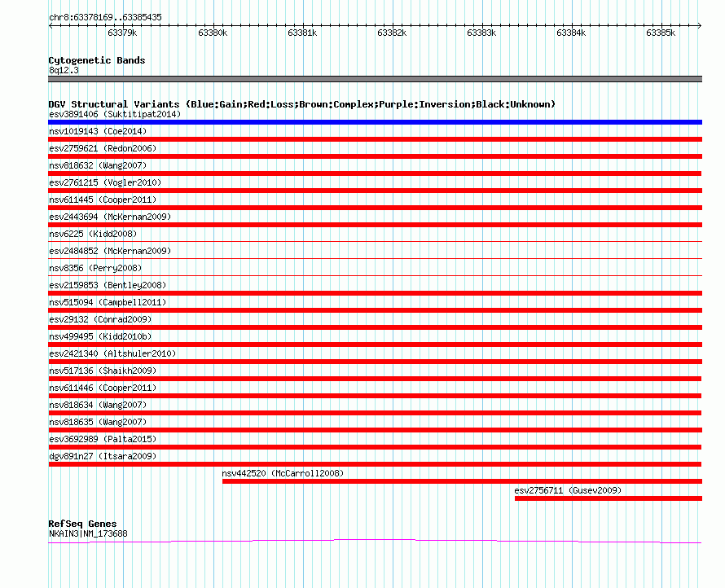Image resolution: width=725 pixels, height=588 pixels.
Task: Click nsv818635 (Wang2007) label
Action: point(98,422)
